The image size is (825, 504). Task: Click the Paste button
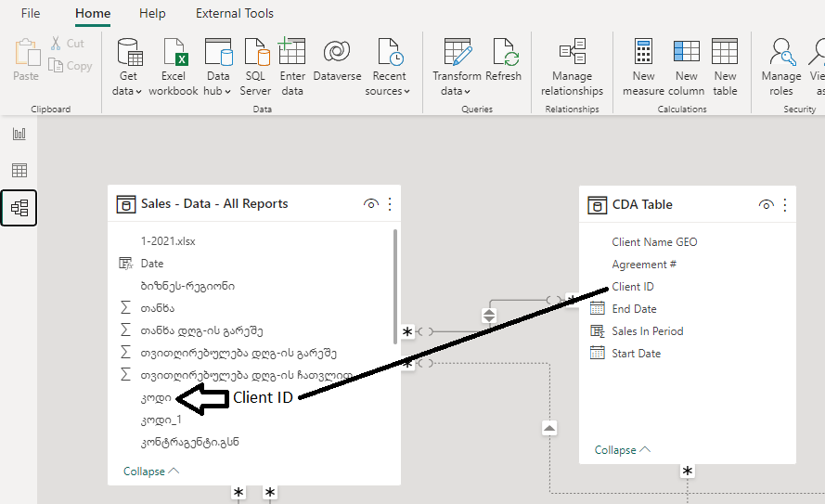pos(26,60)
